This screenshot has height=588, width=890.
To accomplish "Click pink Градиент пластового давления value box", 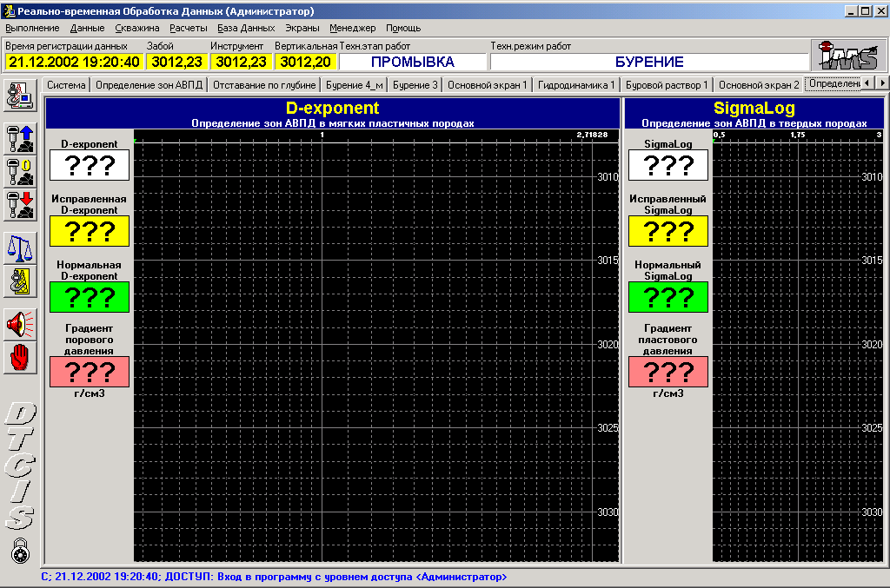I will coord(668,372).
